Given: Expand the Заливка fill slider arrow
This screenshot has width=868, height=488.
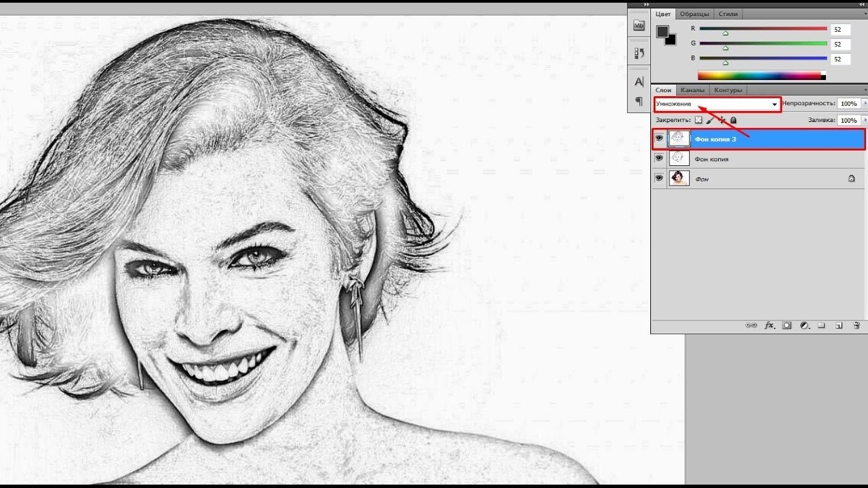Looking at the screenshot, I should pos(864,120).
